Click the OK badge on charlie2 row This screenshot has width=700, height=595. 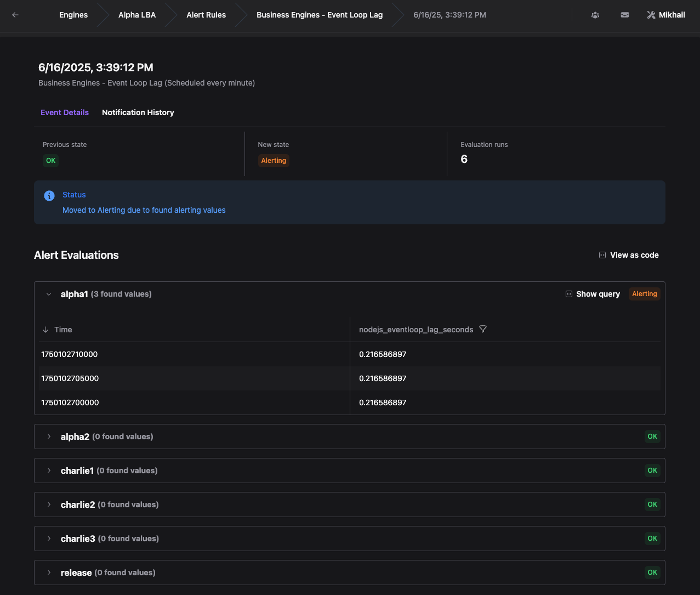[652, 505]
